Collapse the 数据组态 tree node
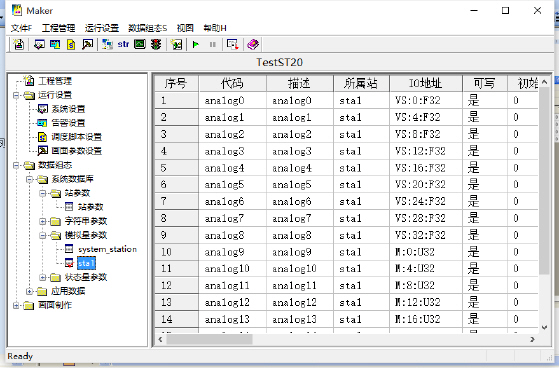Viewport: 559px width, 368px height. [x=16, y=165]
